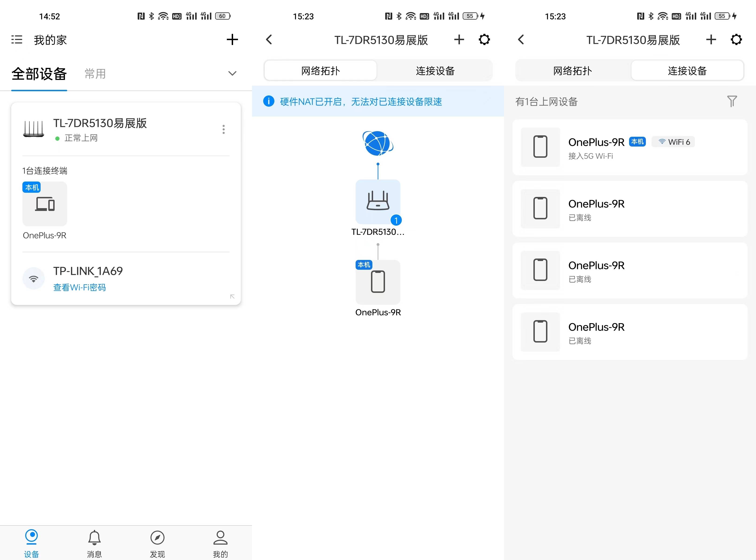The image size is (756, 560).
Task: Select the 全部设备 tab
Action: tap(39, 74)
